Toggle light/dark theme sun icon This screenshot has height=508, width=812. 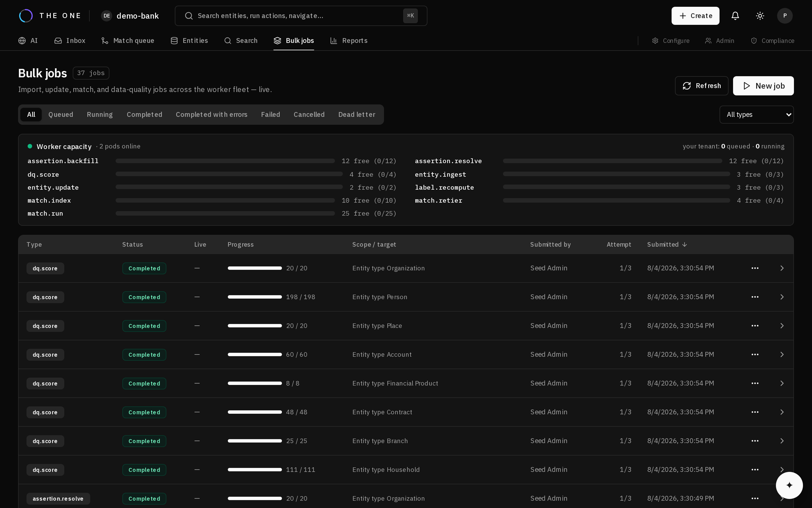coord(760,16)
